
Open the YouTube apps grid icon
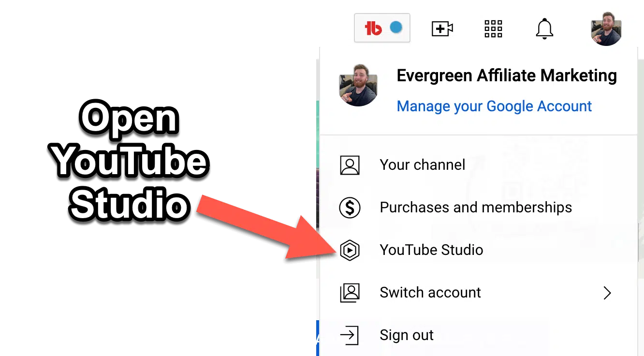(493, 29)
